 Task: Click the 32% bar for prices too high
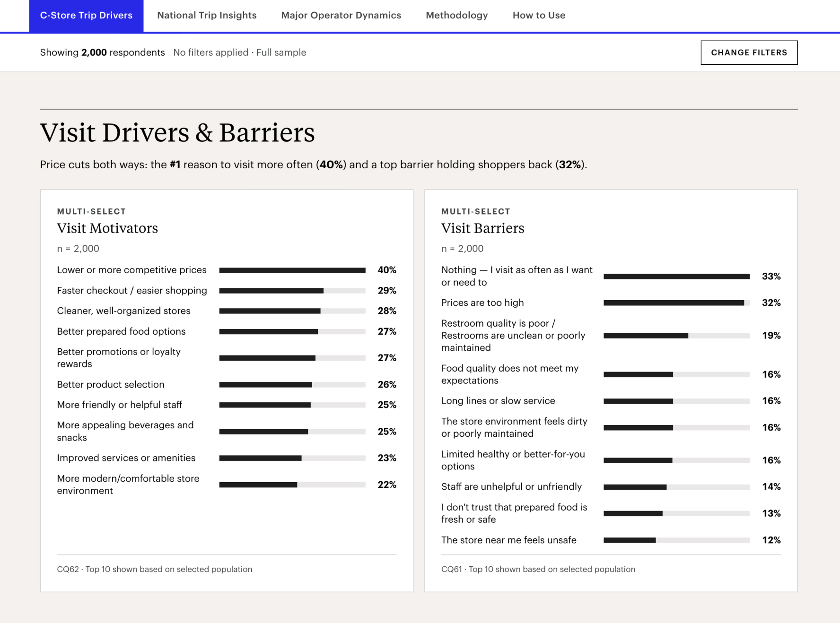point(676,303)
